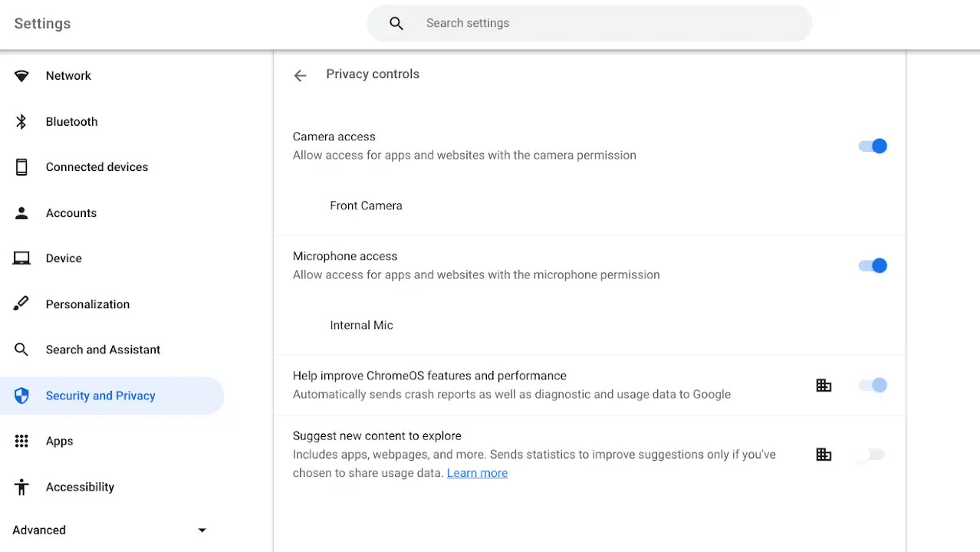Open the Bluetooth settings section
980x552 pixels.
pyautogui.click(x=112, y=121)
